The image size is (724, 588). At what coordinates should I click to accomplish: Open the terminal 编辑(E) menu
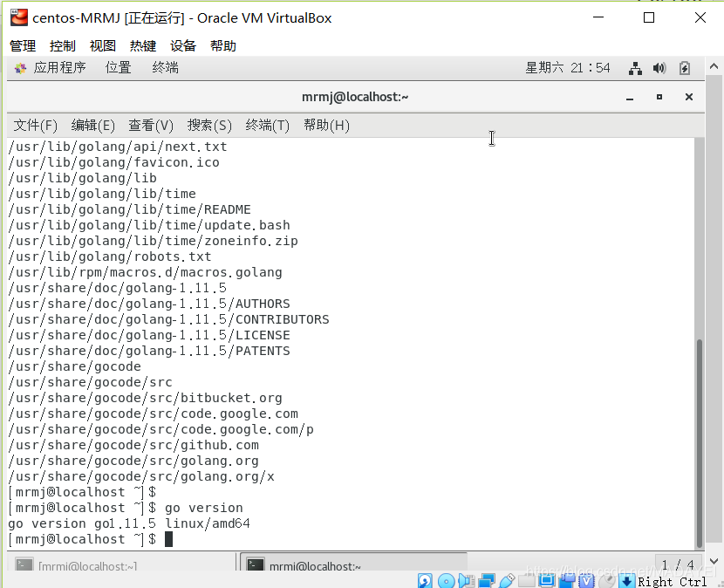pos(92,125)
